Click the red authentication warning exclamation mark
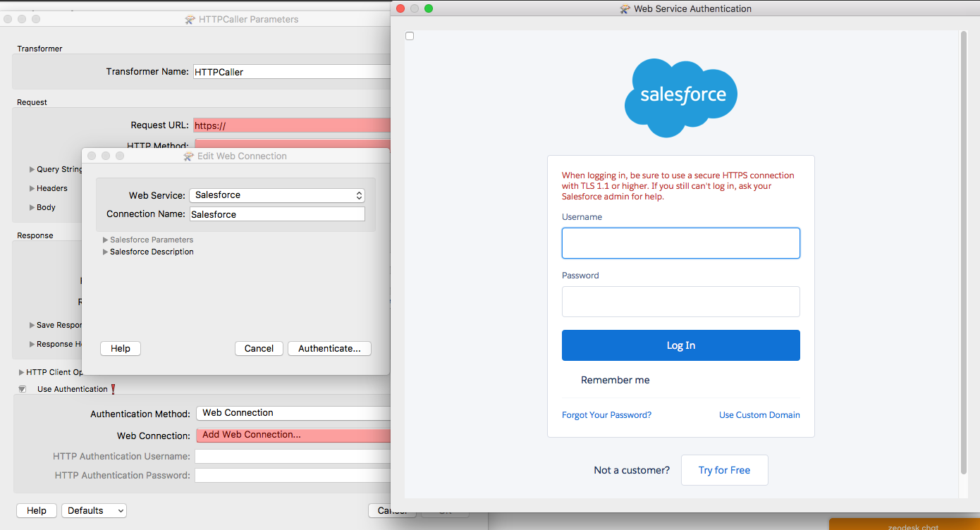 pyautogui.click(x=113, y=389)
